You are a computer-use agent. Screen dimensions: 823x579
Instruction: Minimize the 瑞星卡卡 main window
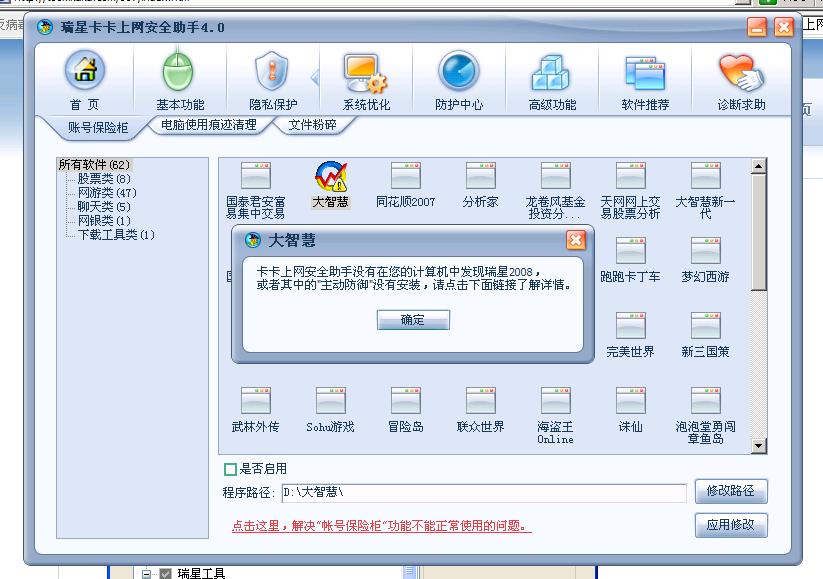[x=757, y=27]
